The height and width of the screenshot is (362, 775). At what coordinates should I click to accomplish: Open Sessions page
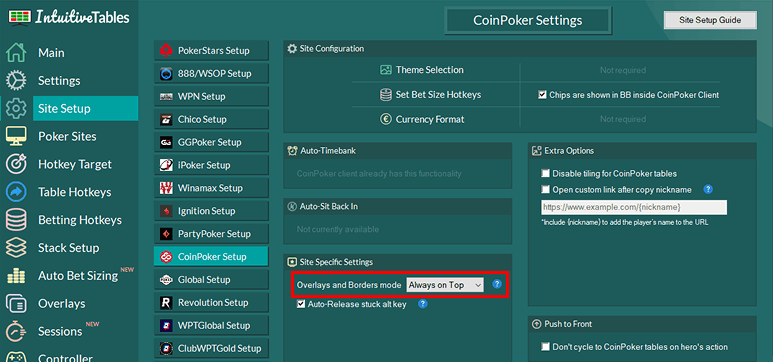(61, 331)
